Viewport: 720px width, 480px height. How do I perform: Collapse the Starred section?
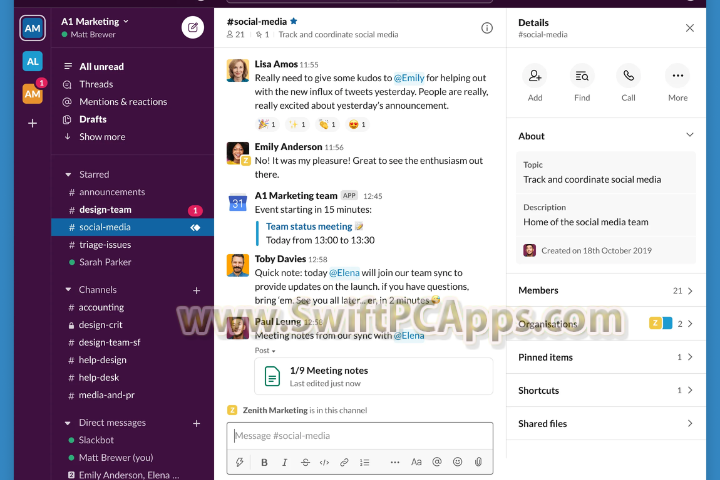click(68, 175)
